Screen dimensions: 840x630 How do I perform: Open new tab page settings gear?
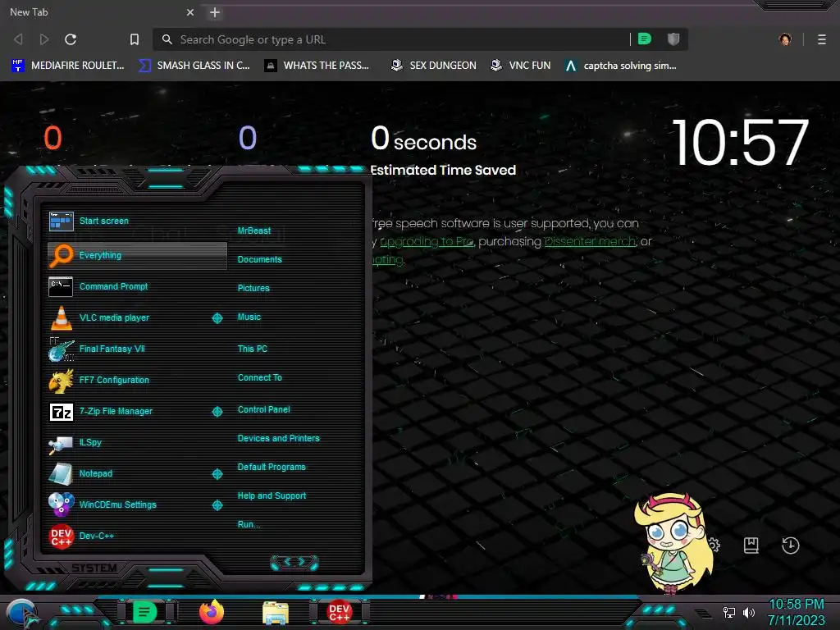pyautogui.click(x=714, y=546)
